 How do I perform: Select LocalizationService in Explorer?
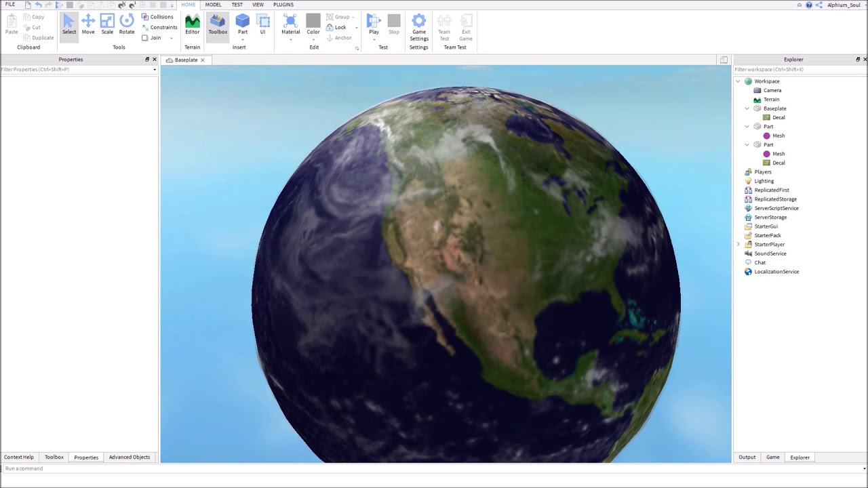[x=776, y=272]
